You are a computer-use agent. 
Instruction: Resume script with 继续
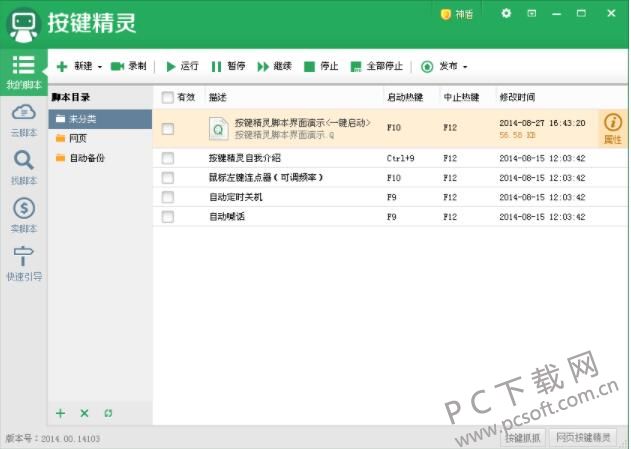[x=274, y=66]
